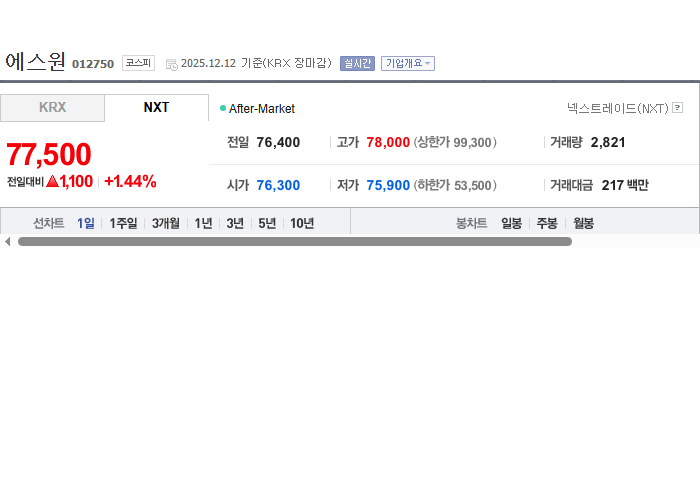Viewport: 700px width, 490px height.
Task: Click the 전일 value 76,400
Action: pos(278,142)
